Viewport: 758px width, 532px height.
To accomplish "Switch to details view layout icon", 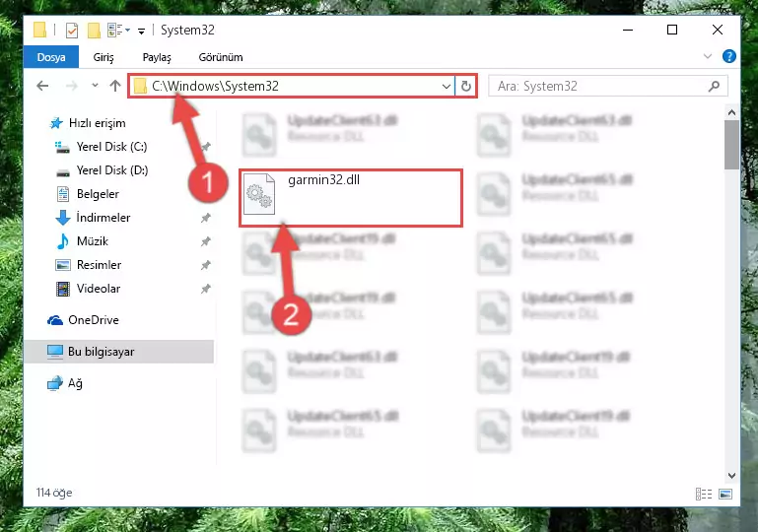I will (704, 494).
